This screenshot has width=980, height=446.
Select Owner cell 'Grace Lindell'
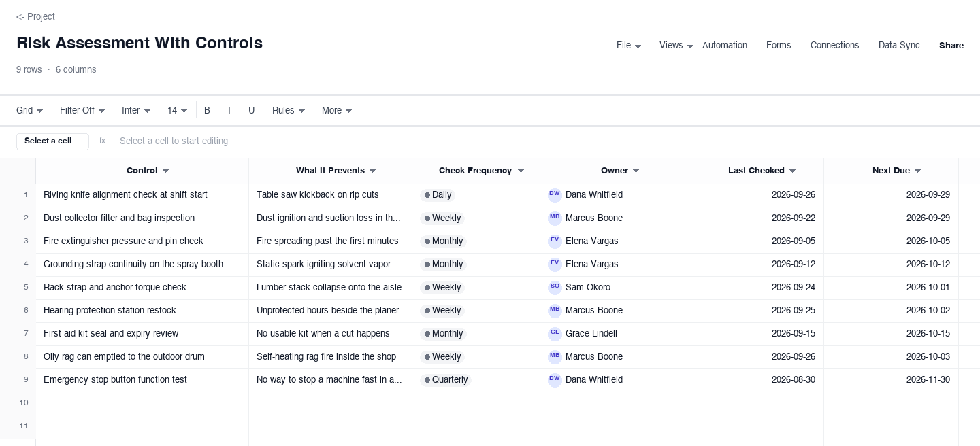pyautogui.click(x=615, y=334)
